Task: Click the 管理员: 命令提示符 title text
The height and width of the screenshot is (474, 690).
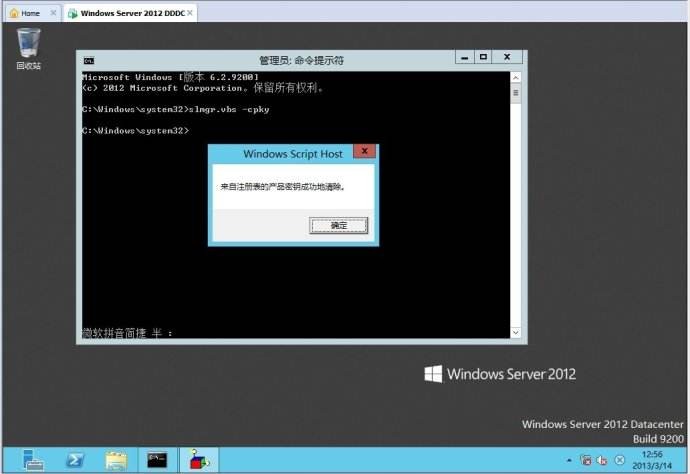Action: click(x=301, y=60)
